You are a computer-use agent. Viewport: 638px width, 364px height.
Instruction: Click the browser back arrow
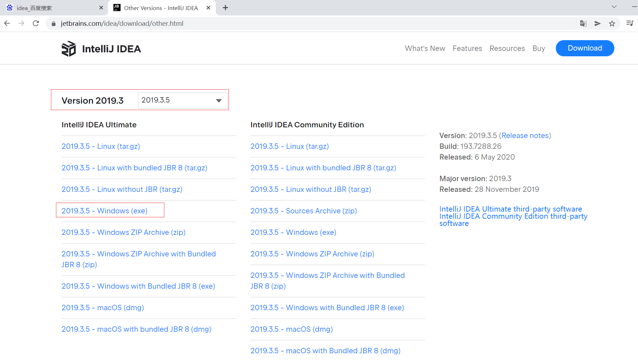tap(7, 23)
